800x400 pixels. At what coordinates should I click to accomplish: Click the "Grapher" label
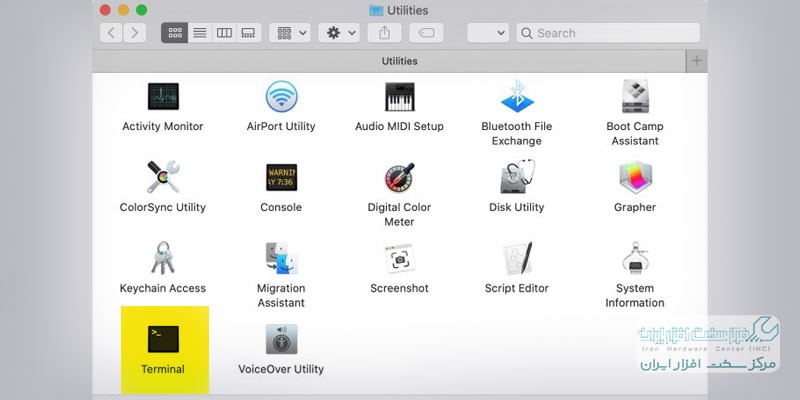635,208
